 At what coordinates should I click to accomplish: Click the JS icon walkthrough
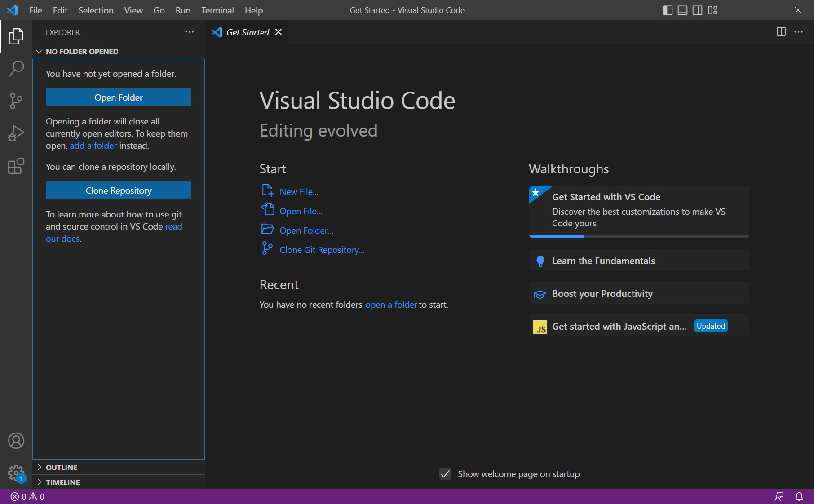540,327
